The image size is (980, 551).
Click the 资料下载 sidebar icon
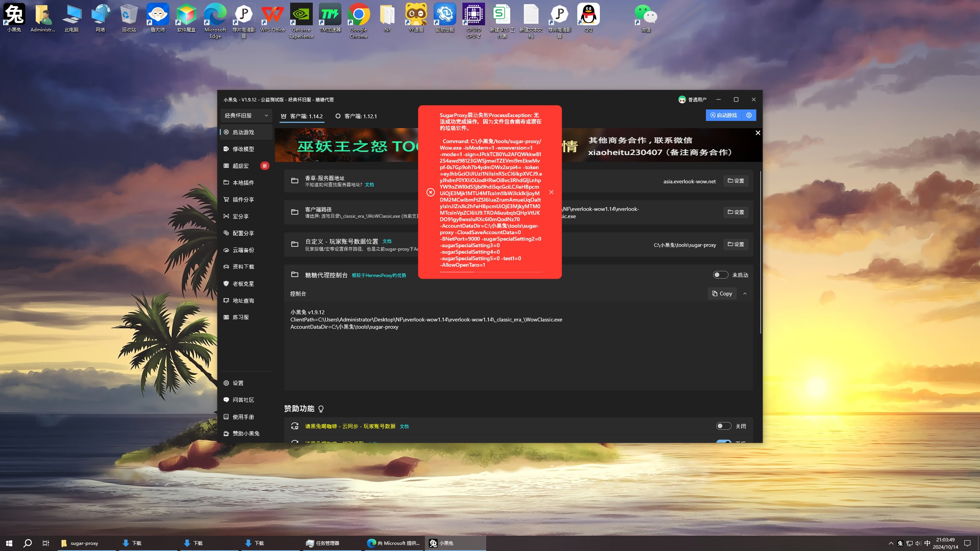tap(226, 267)
